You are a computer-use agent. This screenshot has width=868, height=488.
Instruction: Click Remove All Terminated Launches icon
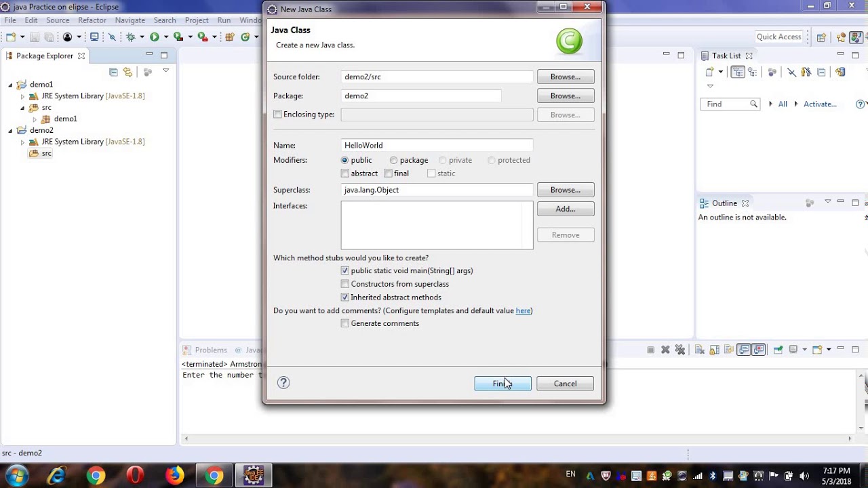tap(680, 350)
